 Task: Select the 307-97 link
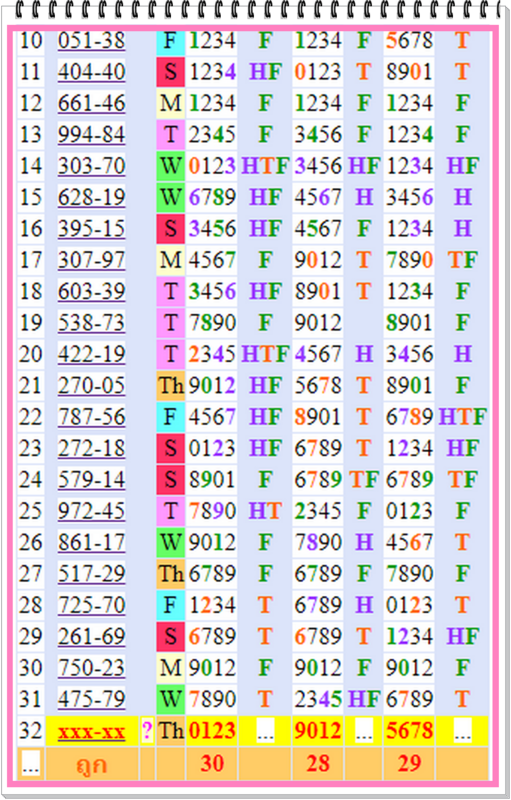pos(91,260)
